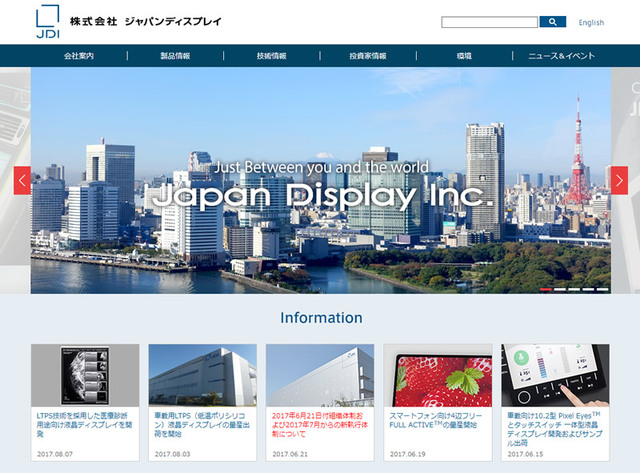Open the ニュース&イベント menu
This screenshot has width=640, height=473.
pyautogui.click(x=561, y=56)
